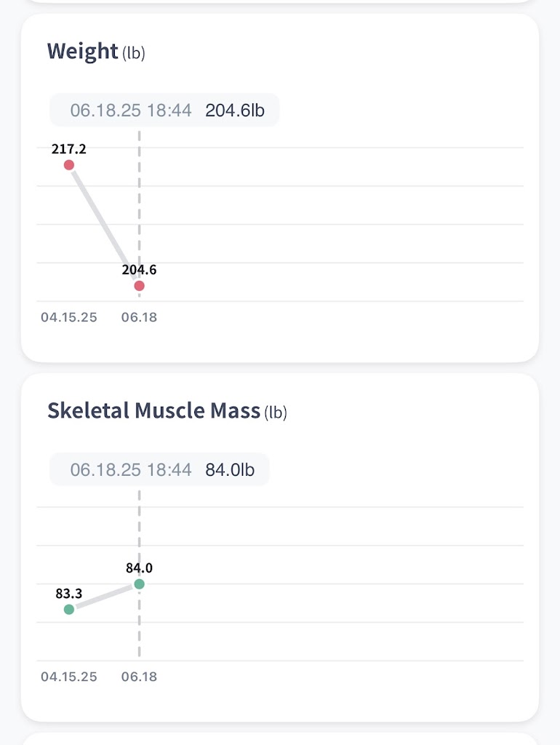The height and width of the screenshot is (745, 560).
Task: Tap the 217.2 value label
Action: point(69,149)
